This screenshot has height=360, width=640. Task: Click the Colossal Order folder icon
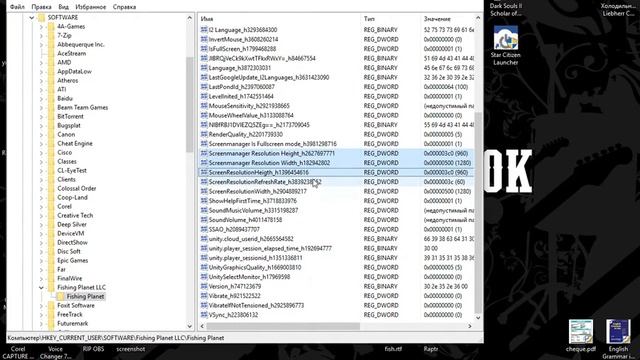coord(51,188)
